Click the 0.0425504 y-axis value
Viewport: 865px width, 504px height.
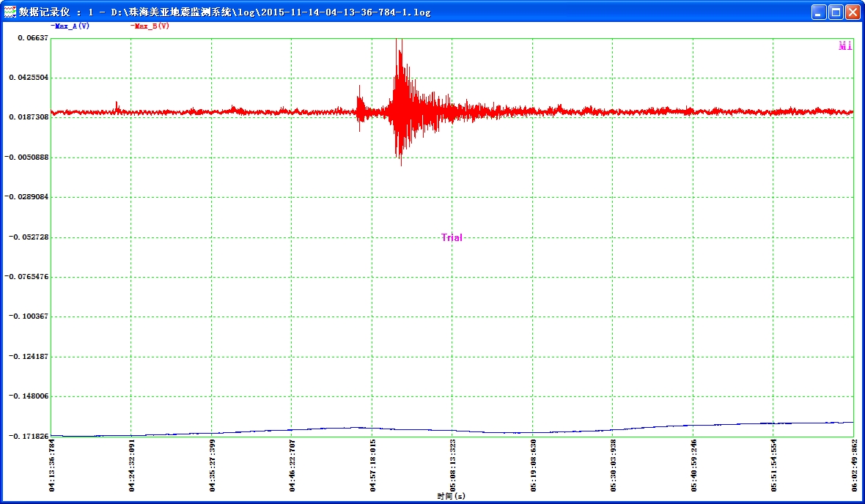point(29,77)
